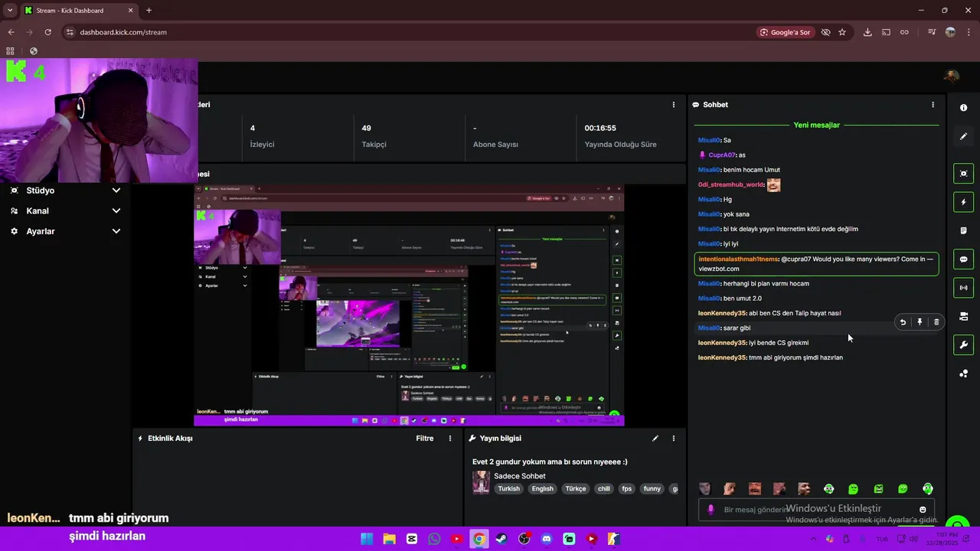980x551 pixels.
Task: Open the Filtre dropdown in Etkinlik Akışı
Action: coord(425,439)
